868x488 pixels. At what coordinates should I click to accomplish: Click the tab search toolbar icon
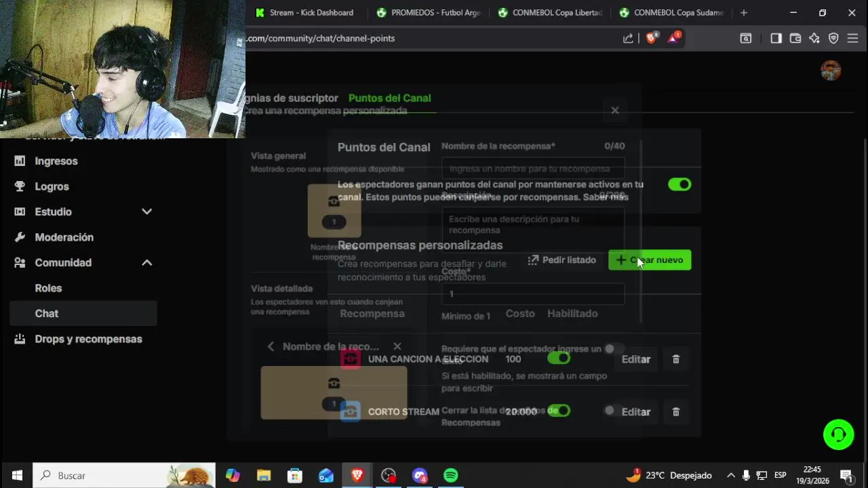click(746, 39)
